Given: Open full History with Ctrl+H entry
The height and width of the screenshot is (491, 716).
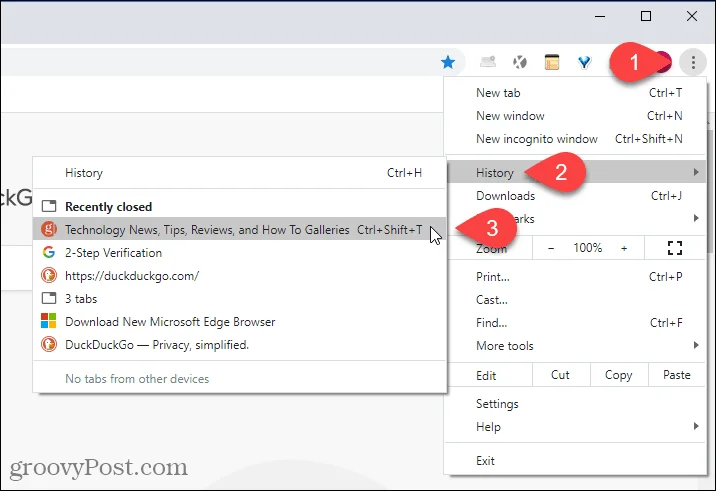Looking at the screenshot, I should [240, 173].
